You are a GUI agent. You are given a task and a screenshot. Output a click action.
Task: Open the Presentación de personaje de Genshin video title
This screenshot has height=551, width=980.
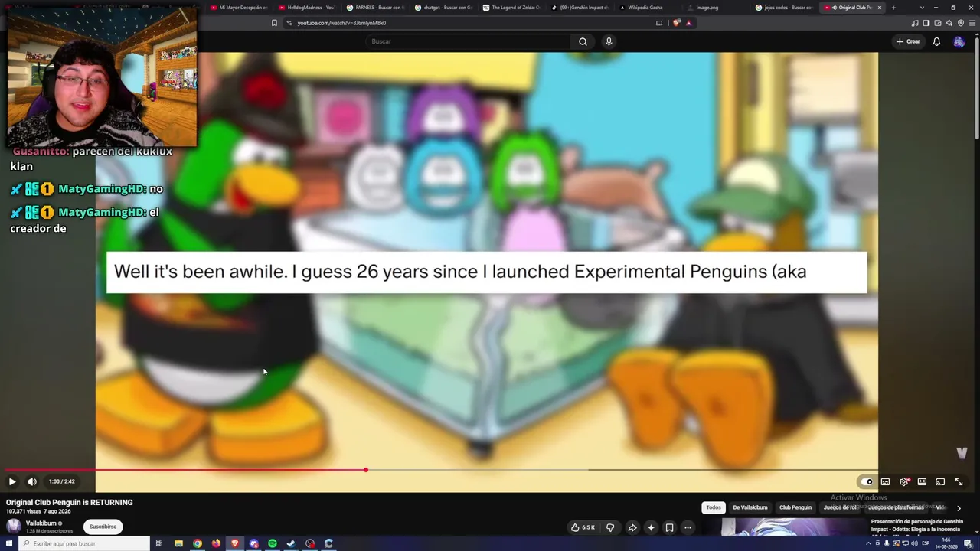(x=917, y=525)
